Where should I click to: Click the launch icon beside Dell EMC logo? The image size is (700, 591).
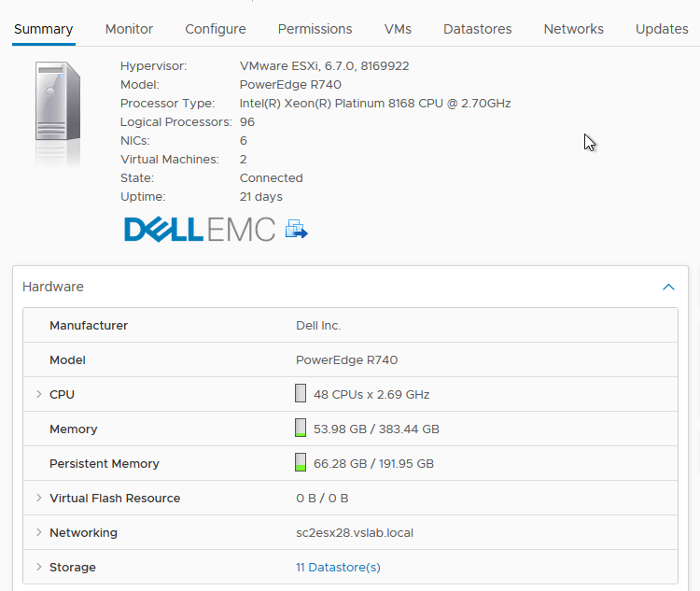[297, 229]
